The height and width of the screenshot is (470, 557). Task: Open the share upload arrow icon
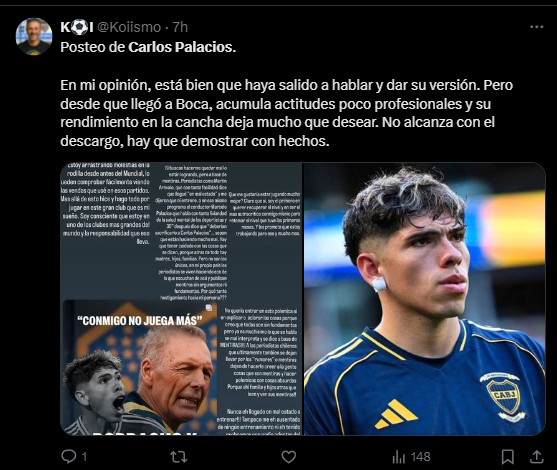pyautogui.click(x=536, y=457)
